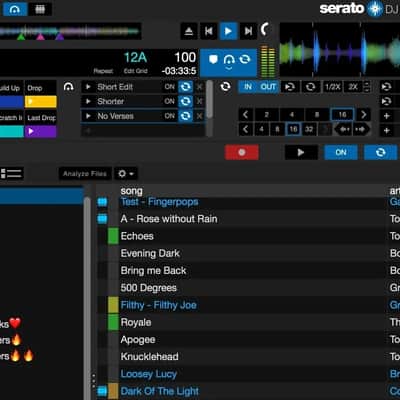Viewport: 400px width, 400px height.
Task: Set loop IN point
Action: click(248, 87)
